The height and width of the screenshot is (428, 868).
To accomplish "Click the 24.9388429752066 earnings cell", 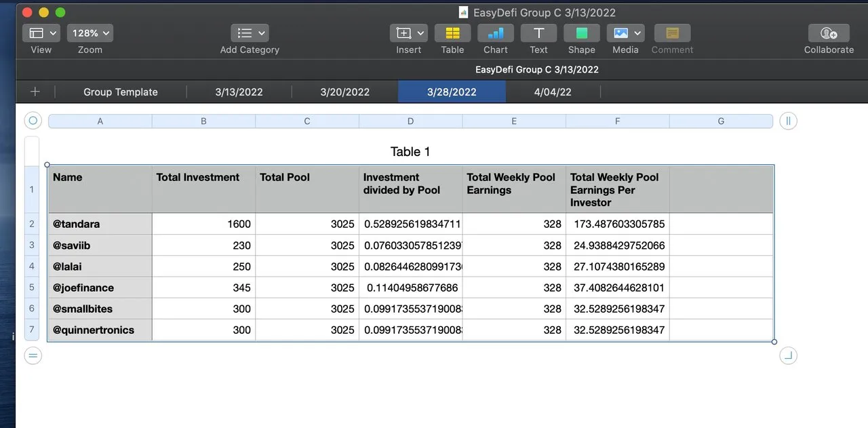I will (x=617, y=245).
